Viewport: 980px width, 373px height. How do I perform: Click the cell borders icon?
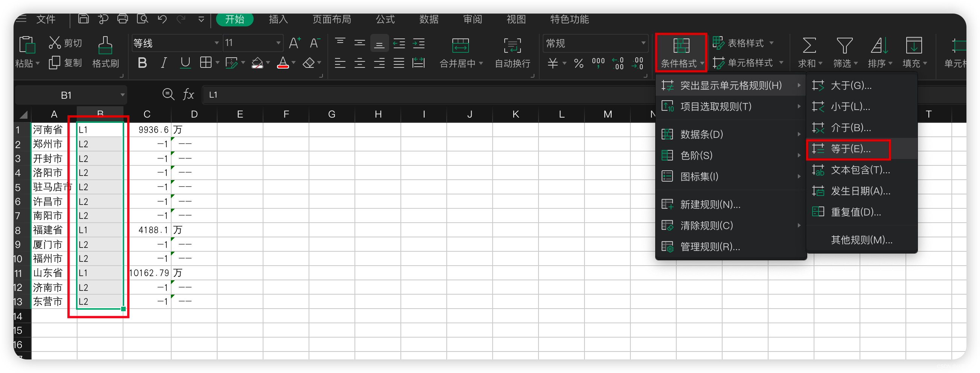point(206,63)
